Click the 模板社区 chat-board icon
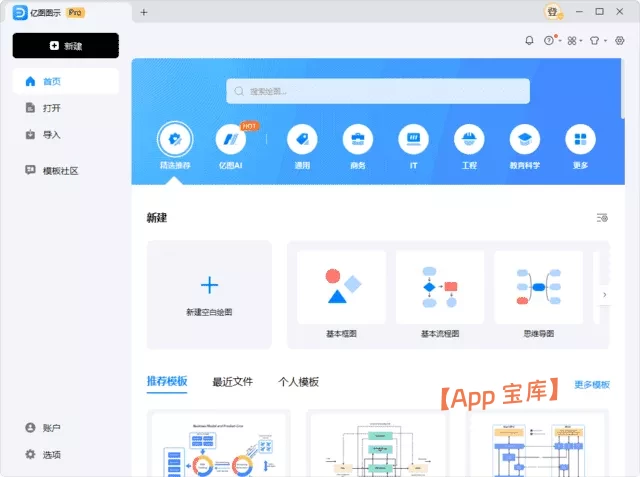Image resolution: width=640 pixels, height=477 pixels. [x=30, y=170]
